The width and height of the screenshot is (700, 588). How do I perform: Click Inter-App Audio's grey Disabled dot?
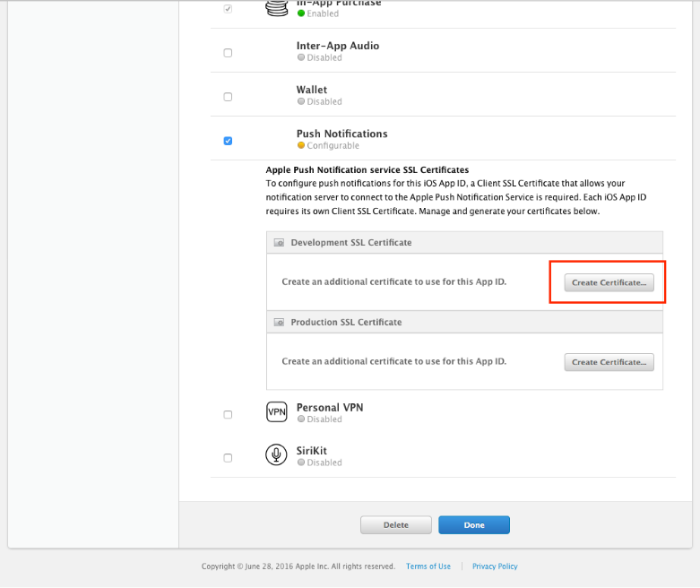(x=301, y=57)
